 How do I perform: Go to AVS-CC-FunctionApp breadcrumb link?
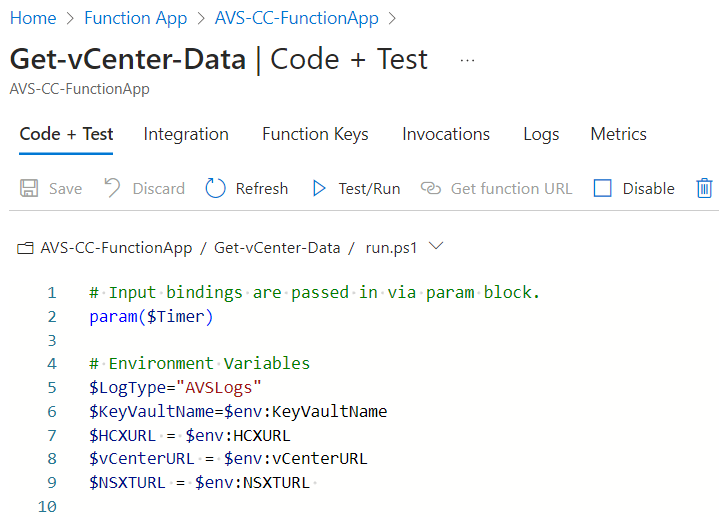[297, 18]
